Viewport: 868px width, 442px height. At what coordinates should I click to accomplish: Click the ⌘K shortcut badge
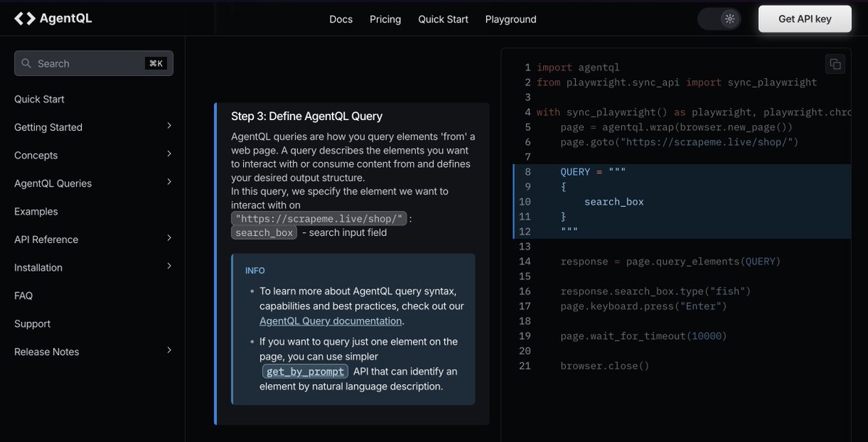(156, 64)
